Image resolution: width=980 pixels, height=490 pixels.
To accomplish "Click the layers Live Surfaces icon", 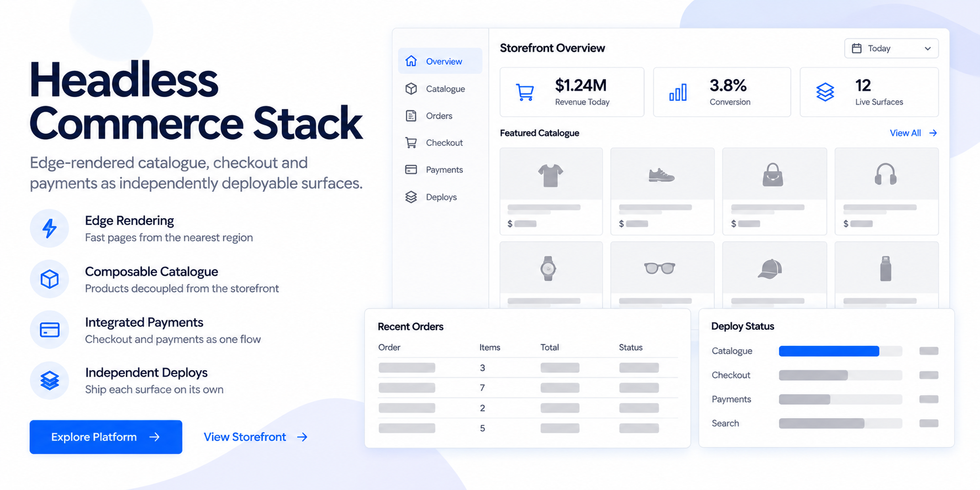I will [825, 92].
